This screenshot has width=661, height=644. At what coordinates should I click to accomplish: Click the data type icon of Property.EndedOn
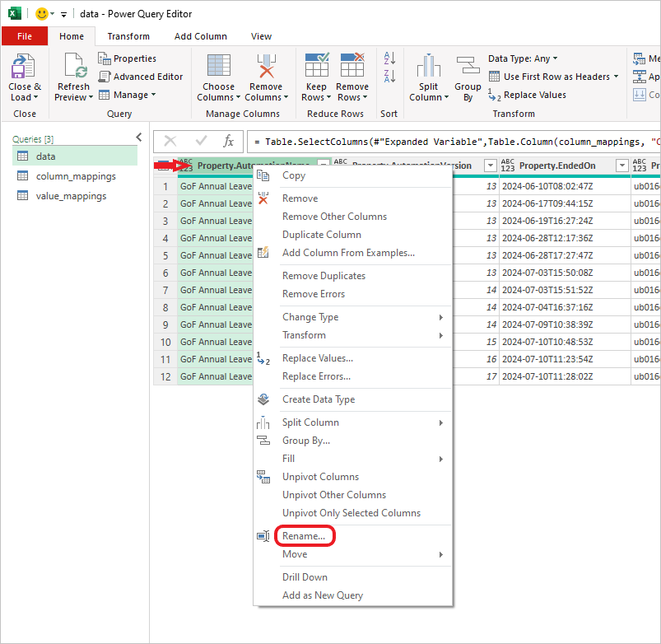coord(508,166)
